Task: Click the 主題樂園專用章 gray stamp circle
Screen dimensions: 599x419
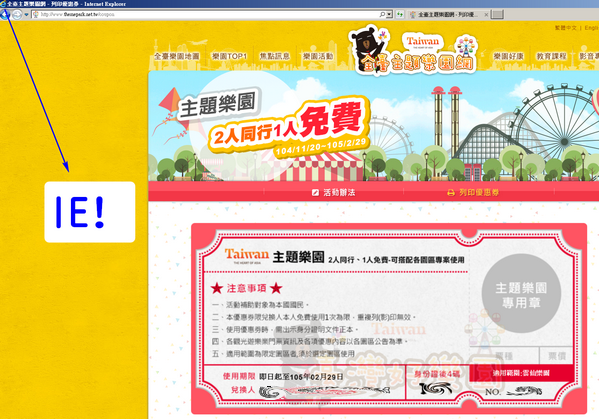Action: pos(521,294)
